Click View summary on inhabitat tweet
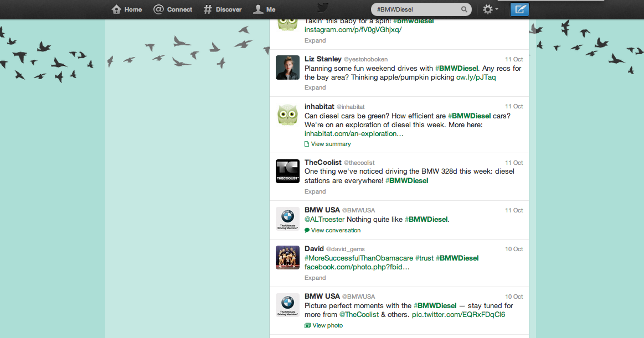The height and width of the screenshot is (338, 644). click(331, 144)
